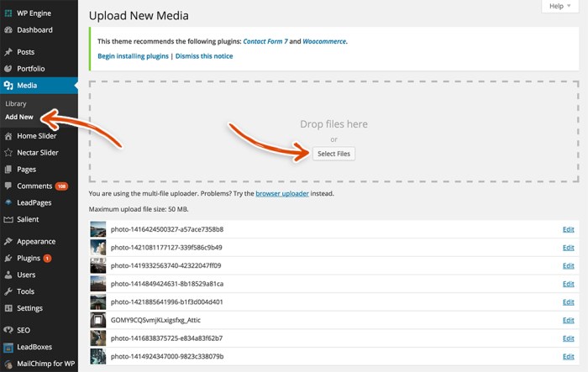Viewport: 588px width, 372px height.
Task: Open the Appearance menu label
Action: 36,242
